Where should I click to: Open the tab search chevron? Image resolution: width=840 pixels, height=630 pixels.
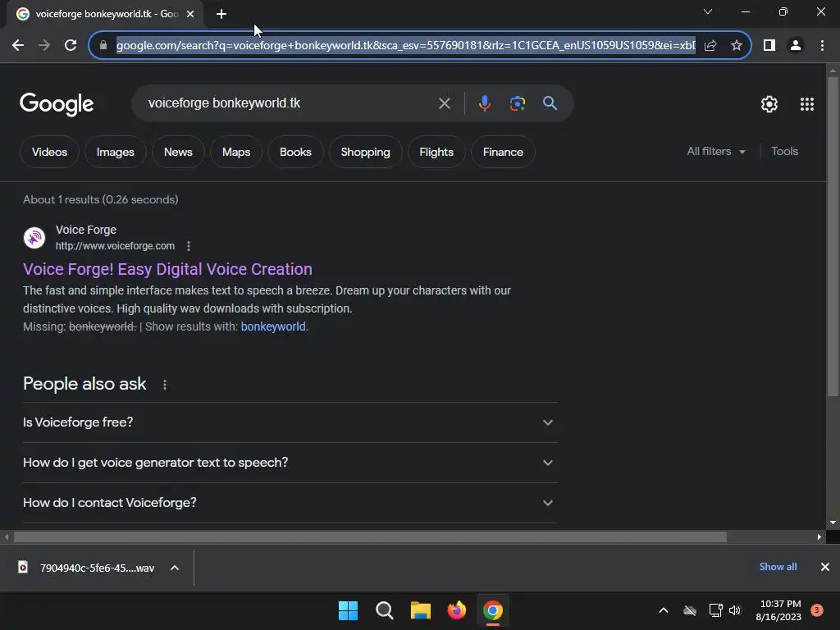click(x=708, y=11)
